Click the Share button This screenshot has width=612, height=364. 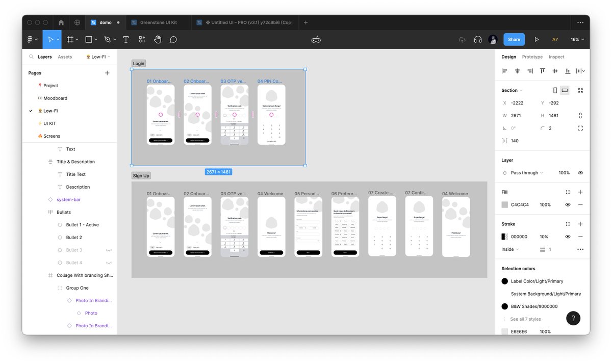[514, 39]
